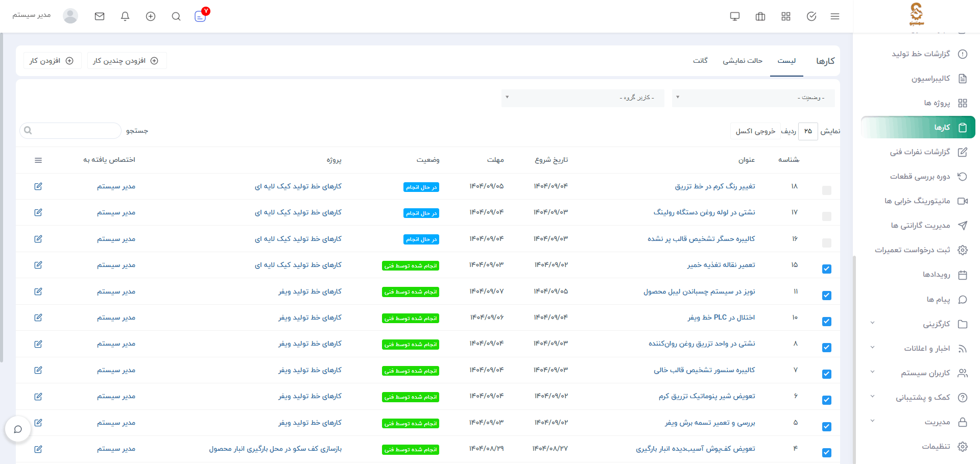Screen dimensions: 980x464
Task: Switch to the حالت نمایشی tab
Action: click(x=742, y=61)
